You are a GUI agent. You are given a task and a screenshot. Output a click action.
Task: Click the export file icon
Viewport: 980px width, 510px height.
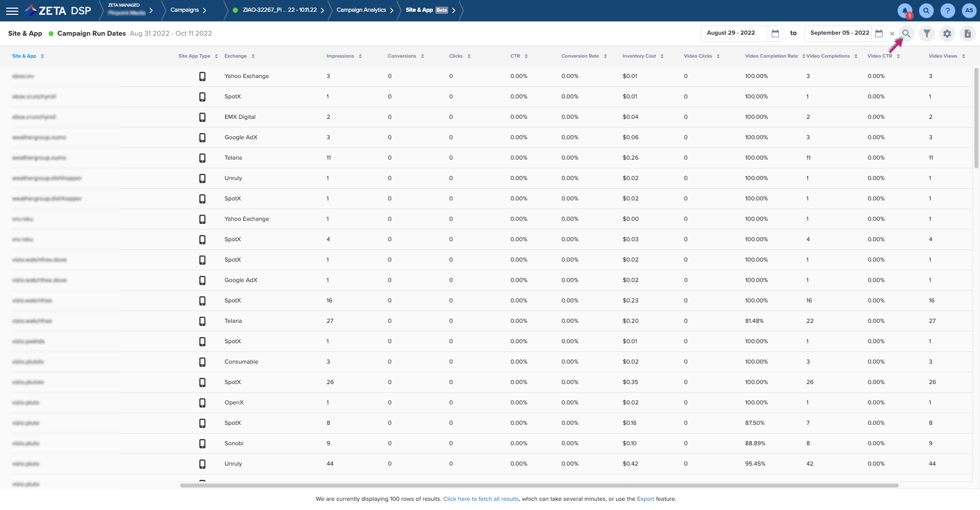[968, 34]
